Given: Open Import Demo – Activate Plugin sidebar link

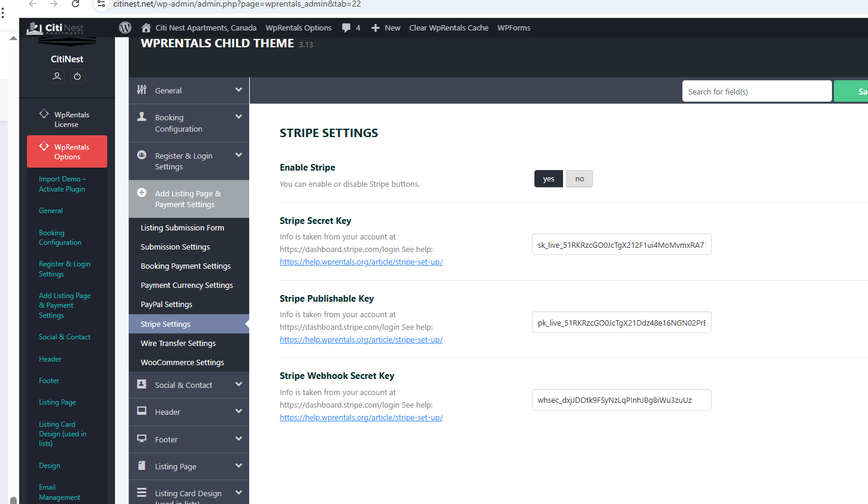Looking at the screenshot, I should pyautogui.click(x=62, y=184).
